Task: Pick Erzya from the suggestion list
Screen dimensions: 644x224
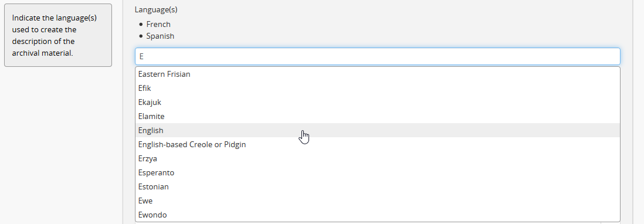Action: pos(378,158)
